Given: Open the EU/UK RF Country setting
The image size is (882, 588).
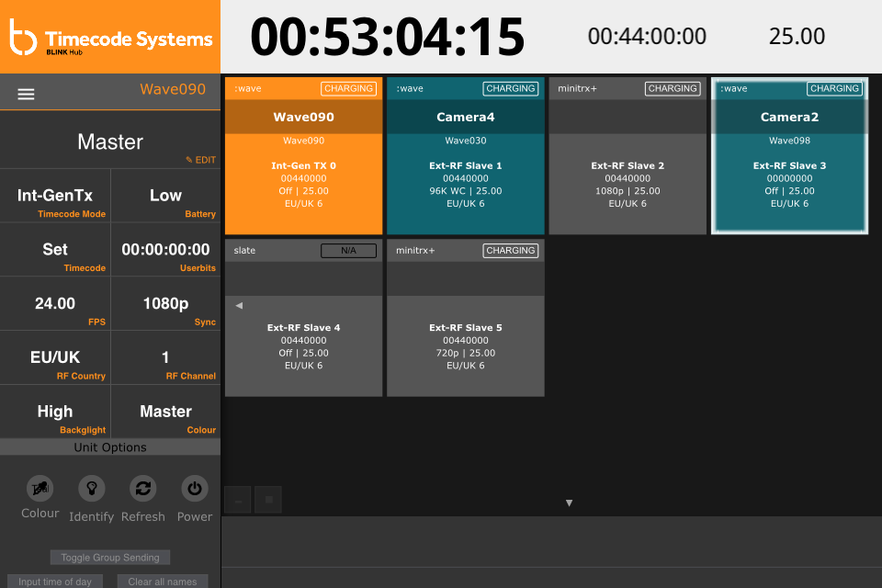Looking at the screenshot, I should pos(55,358).
